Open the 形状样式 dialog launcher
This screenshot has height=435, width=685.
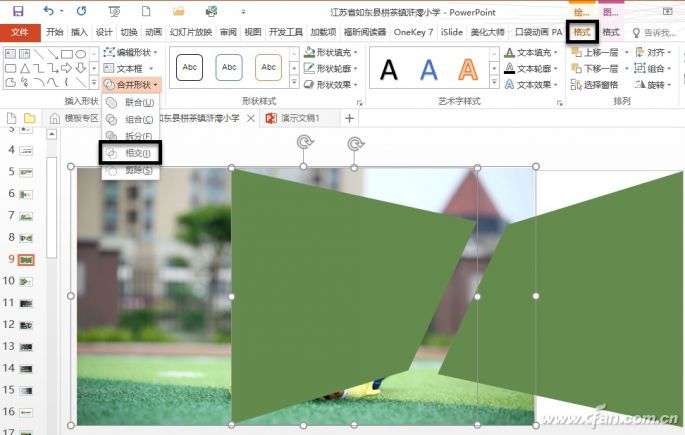360,103
